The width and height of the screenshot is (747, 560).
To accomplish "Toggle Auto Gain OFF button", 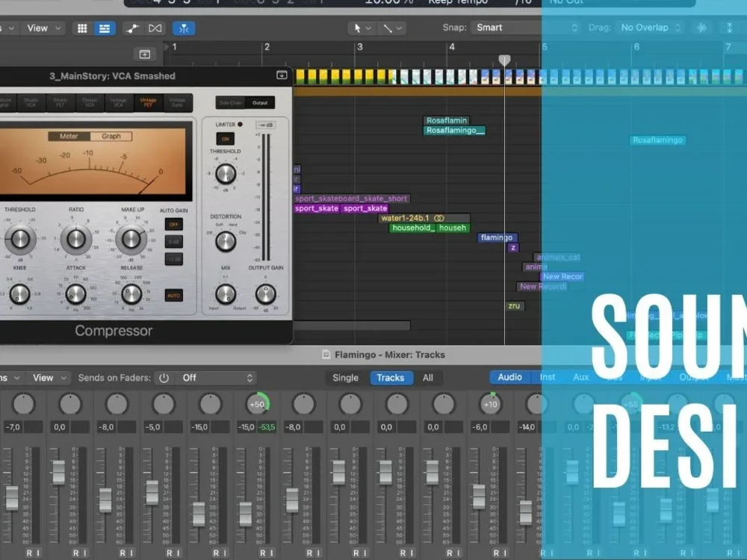I will click(x=173, y=224).
